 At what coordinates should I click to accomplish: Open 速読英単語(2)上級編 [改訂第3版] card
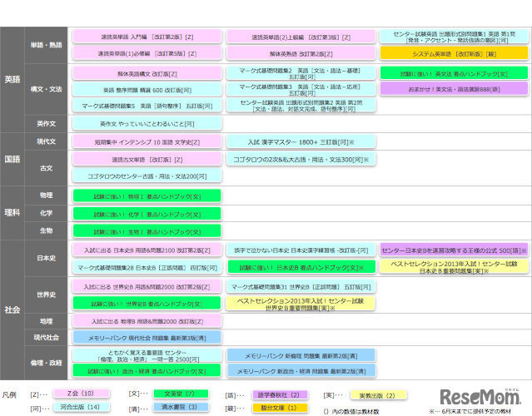(x=301, y=37)
